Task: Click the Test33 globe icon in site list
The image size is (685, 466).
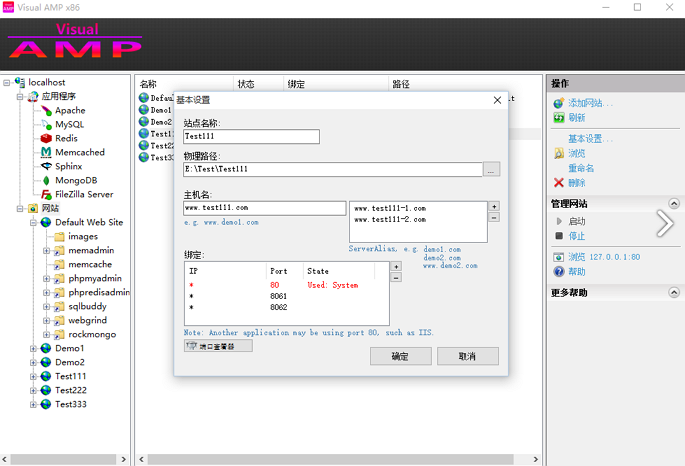Action: coord(144,157)
